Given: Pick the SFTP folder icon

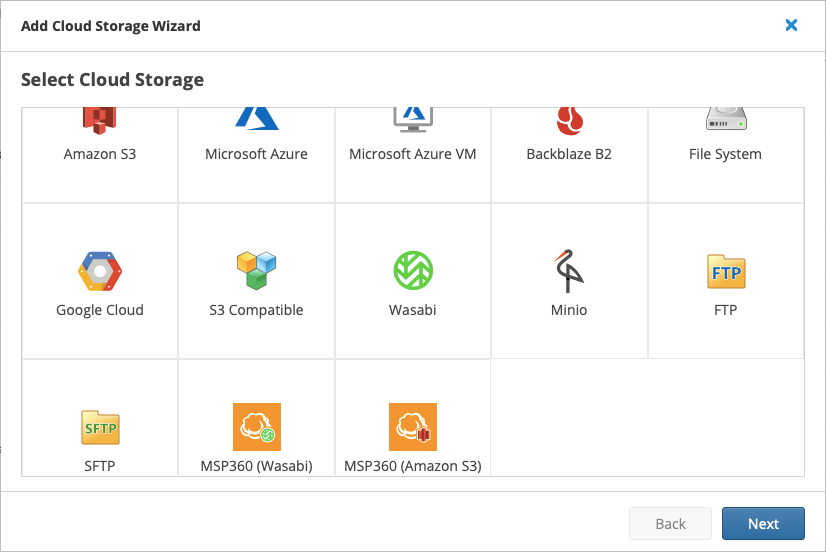Looking at the screenshot, I should (x=100, y=427).
